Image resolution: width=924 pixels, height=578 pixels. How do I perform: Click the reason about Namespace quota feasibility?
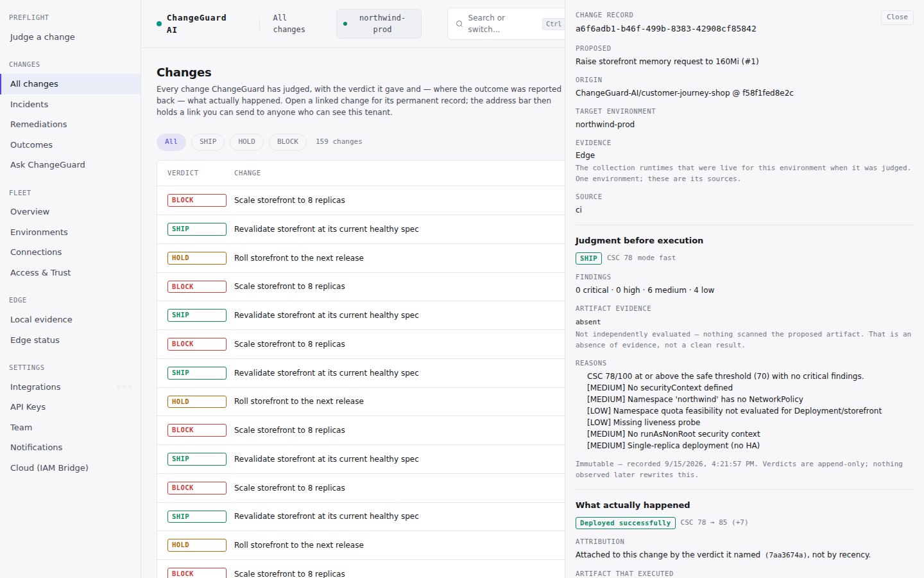(734, 411)
